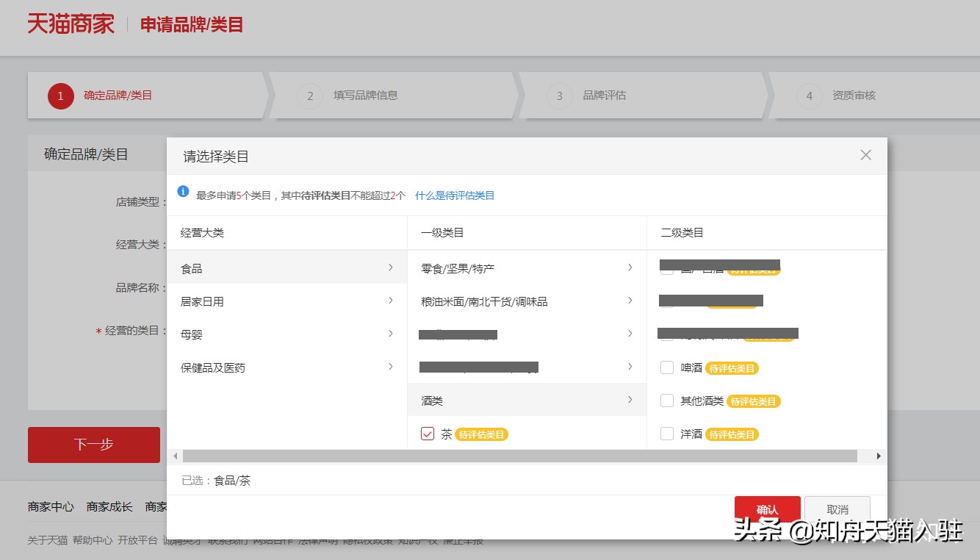Click the 待评估类目 badge next to 茶
The image size is (980, 560).
481,434
